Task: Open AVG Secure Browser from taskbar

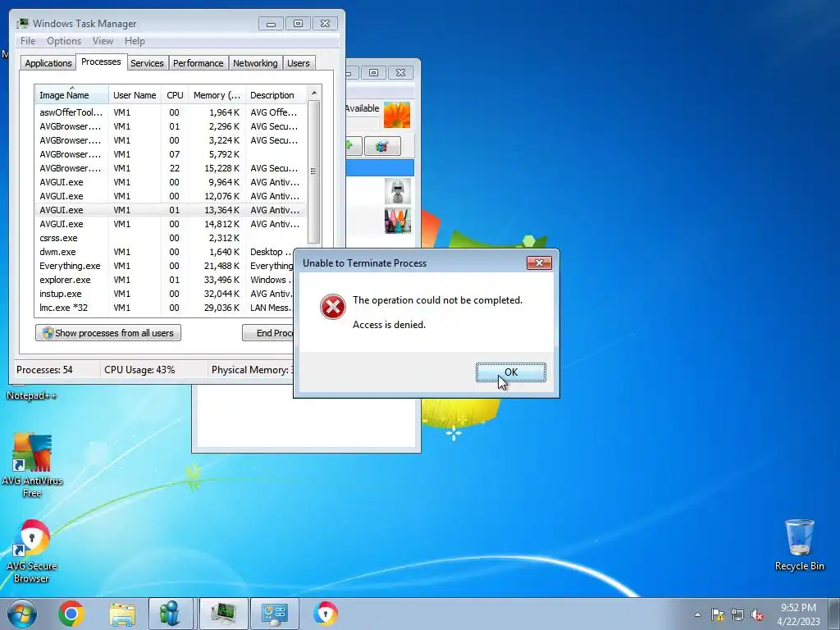Action: click(326, 614)
